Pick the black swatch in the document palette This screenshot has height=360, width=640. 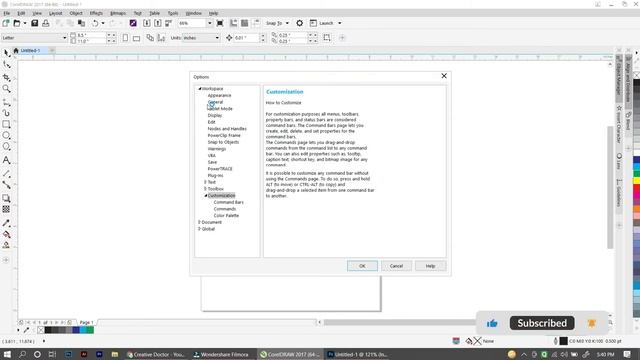pos(48,330)
